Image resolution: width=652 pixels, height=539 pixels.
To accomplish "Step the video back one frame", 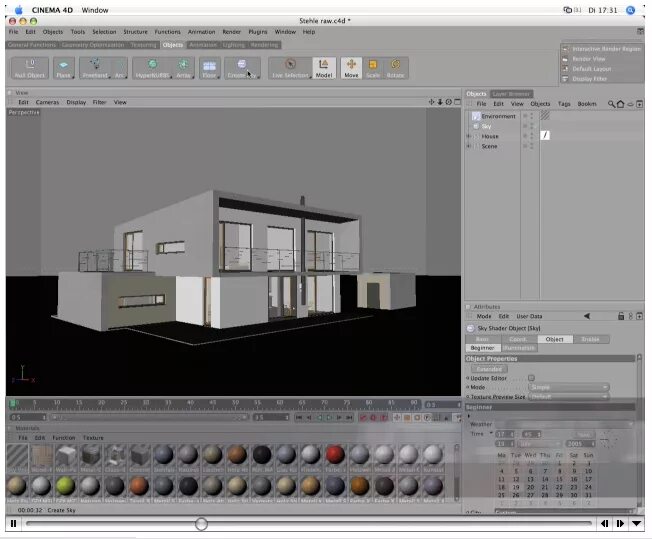I will [604, 524].
